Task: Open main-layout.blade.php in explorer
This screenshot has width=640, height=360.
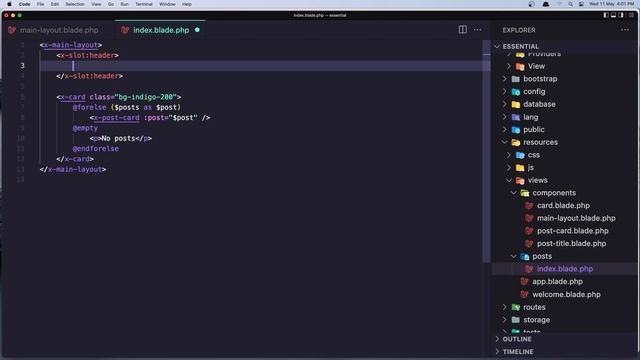Action: (x=576, y=218)
